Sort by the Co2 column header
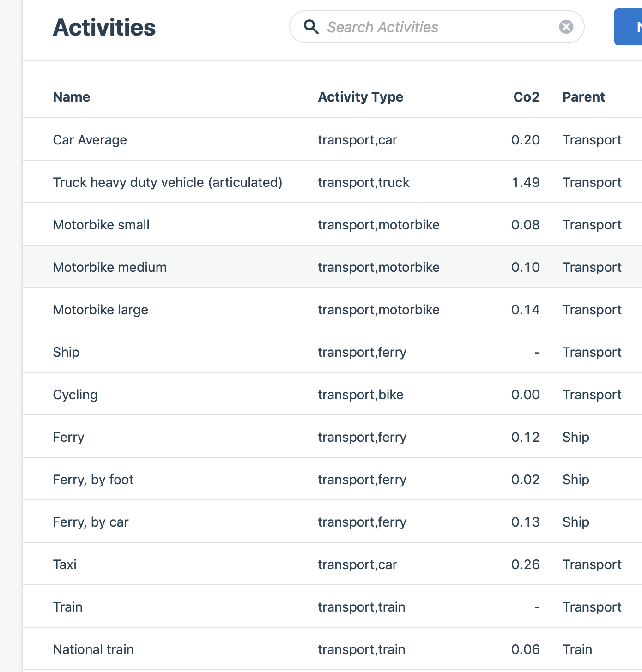 [527, 97]
